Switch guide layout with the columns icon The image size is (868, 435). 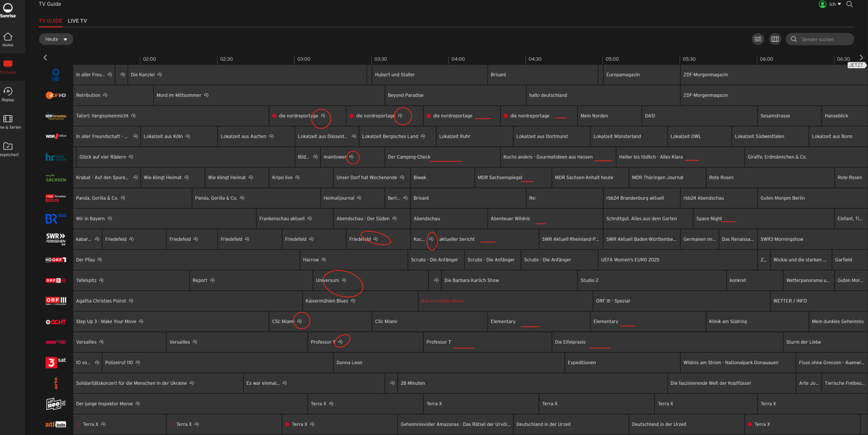[x=775, y=39]
